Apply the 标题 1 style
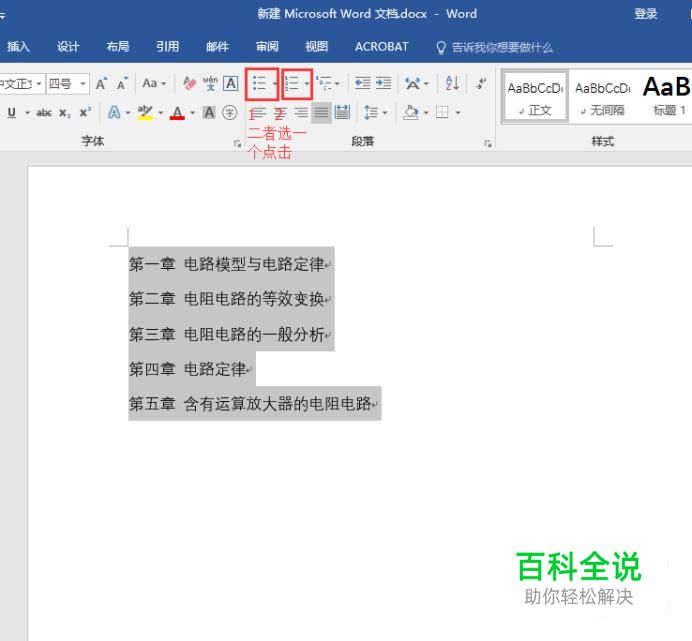Viewport: 692px width, 641px height. (667, 97)
